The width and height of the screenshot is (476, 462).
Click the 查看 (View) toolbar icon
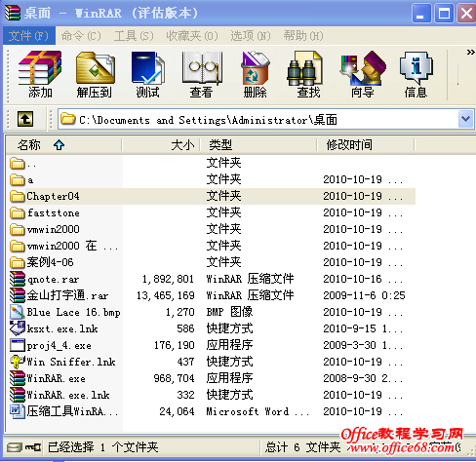point(202,74)
